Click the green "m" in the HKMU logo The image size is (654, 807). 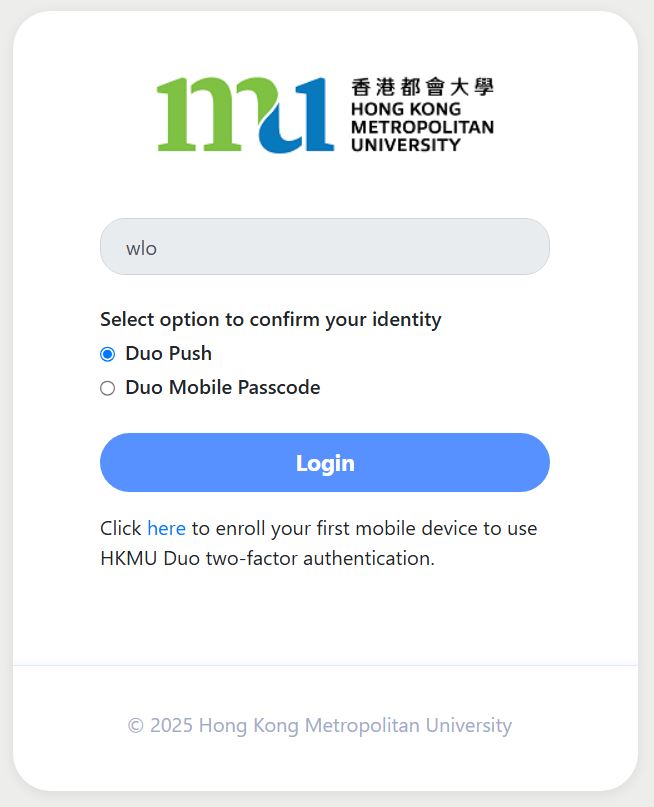[205, 115]
